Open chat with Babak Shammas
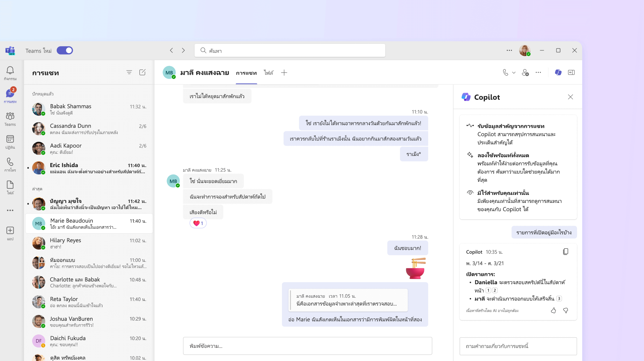 coord(89,109)
